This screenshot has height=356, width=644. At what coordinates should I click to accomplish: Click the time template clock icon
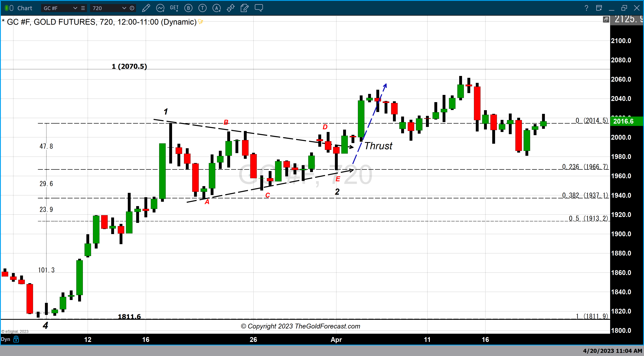[x=132, y=8]
